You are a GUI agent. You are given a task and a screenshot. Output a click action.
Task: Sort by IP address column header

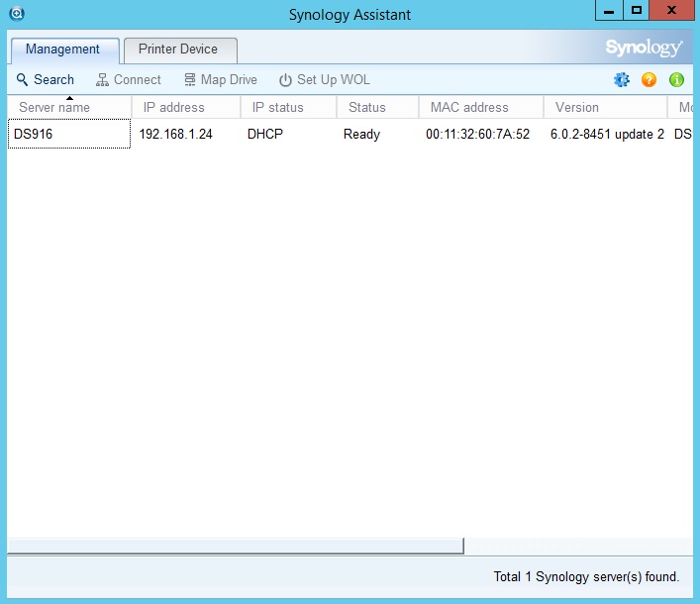pos(186,107)
